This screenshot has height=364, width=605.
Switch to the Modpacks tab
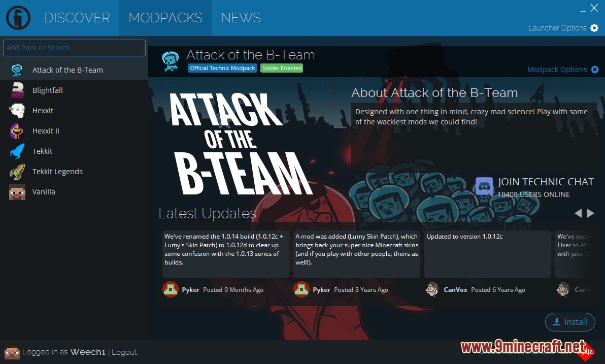(165, 18)
